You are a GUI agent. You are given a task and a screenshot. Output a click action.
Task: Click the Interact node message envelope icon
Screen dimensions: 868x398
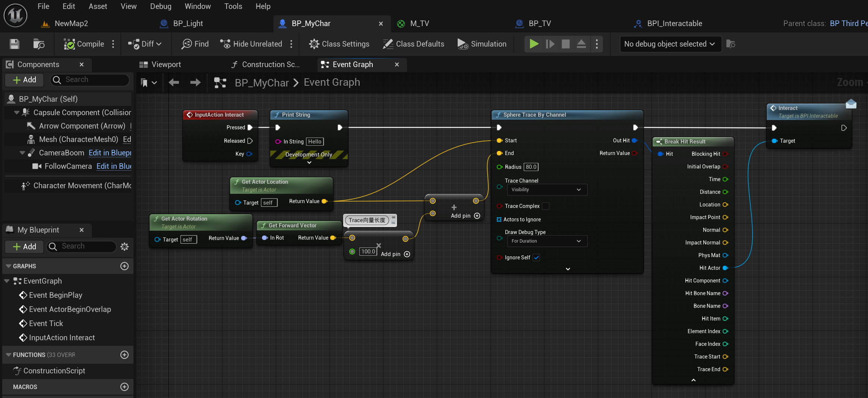(851, 103)
